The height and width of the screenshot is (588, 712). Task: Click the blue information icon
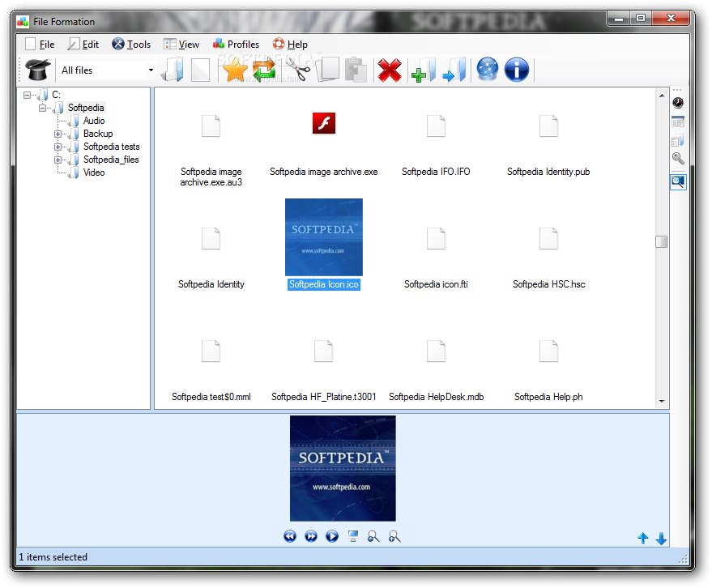tap(517, 70)
